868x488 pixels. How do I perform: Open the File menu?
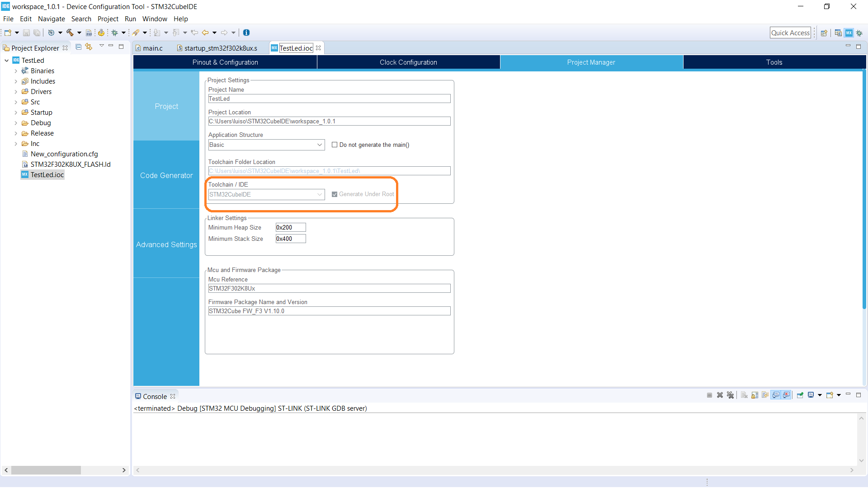point(8,19)
